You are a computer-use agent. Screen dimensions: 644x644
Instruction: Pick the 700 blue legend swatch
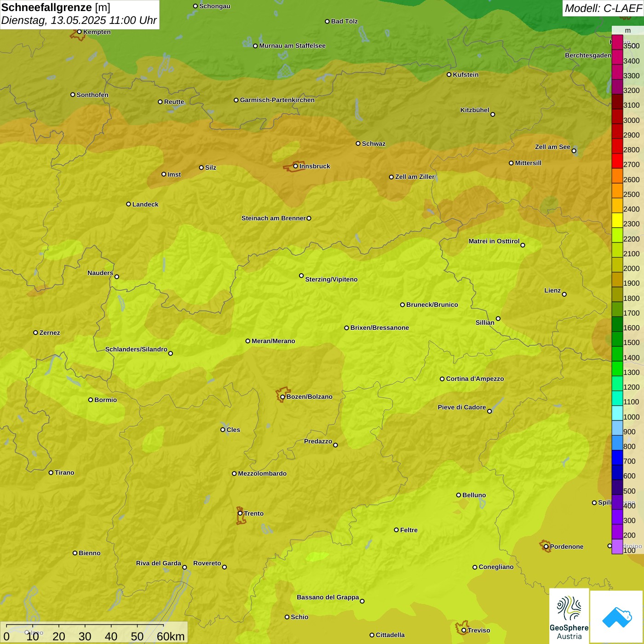click(617, 458)
